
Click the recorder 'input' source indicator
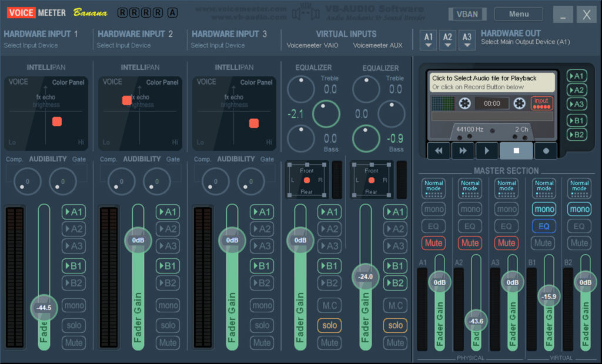541,103
